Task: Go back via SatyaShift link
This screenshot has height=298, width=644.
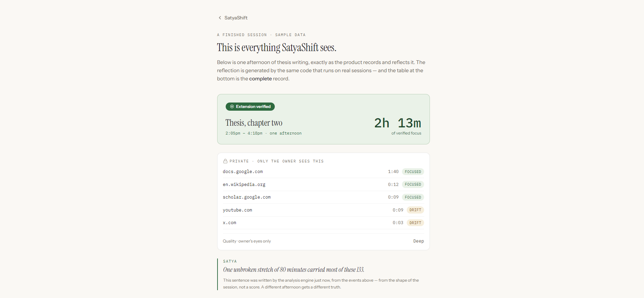Action: pyautogui.click(x=233, y=18)
